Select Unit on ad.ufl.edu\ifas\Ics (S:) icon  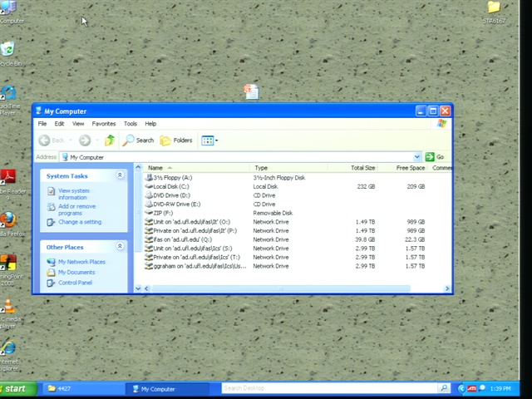[149, 248]
